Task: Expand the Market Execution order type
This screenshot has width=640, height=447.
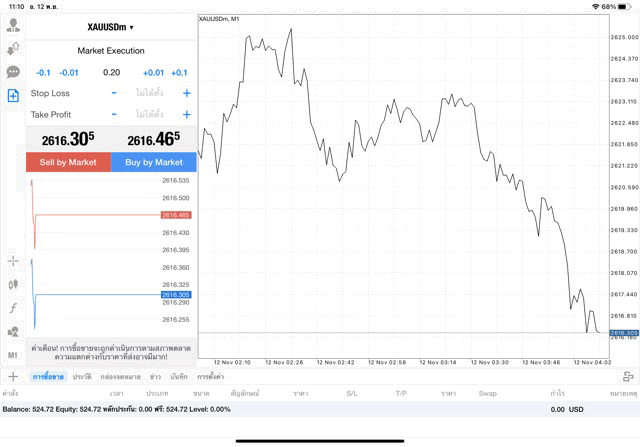Action: (111, 50)
